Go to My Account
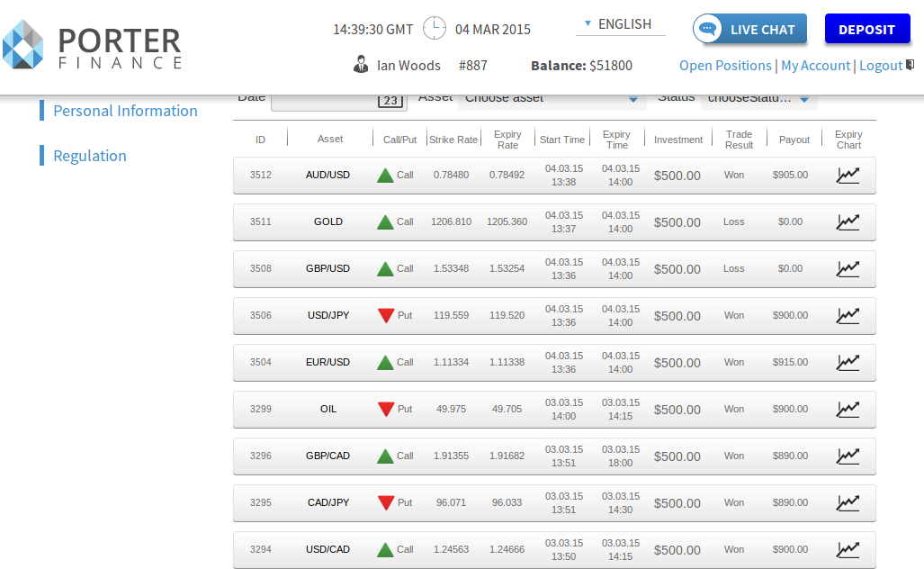 (x=815, y=66)
